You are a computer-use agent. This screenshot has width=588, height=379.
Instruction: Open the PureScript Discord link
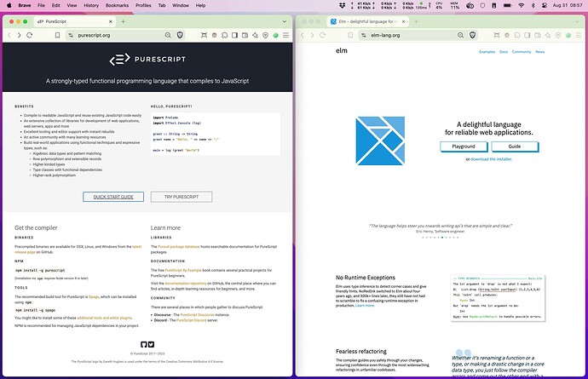(x=191, y=320)
